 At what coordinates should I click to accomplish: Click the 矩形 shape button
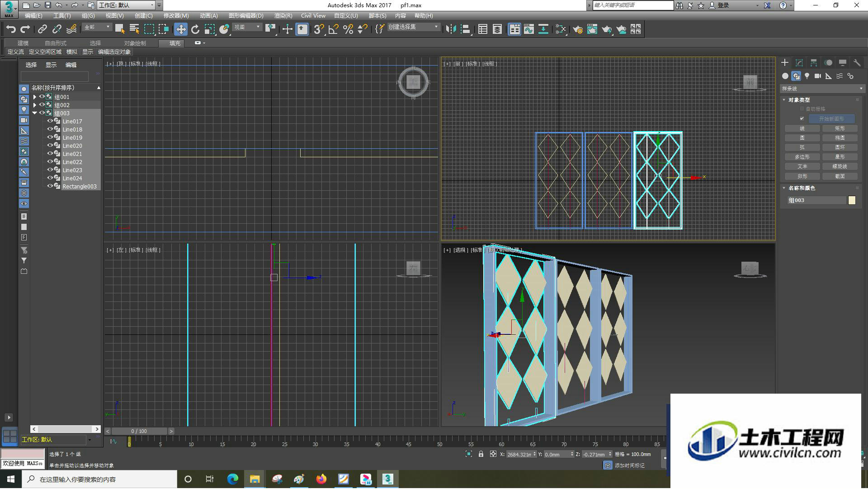(840, 128)
